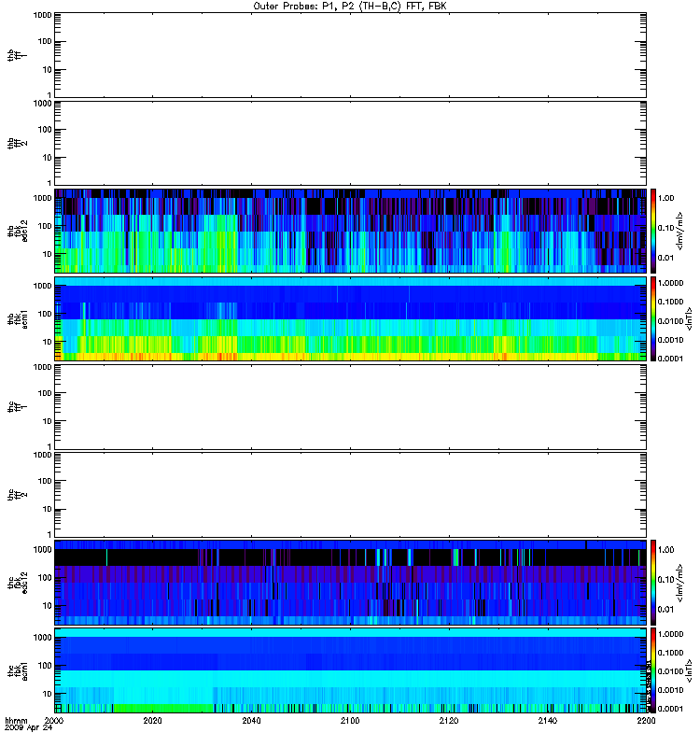The height and width of the screenshot is (747, 700).
Task: Select the thb fff 1 panel axis label
Action: tap(18, 55)
